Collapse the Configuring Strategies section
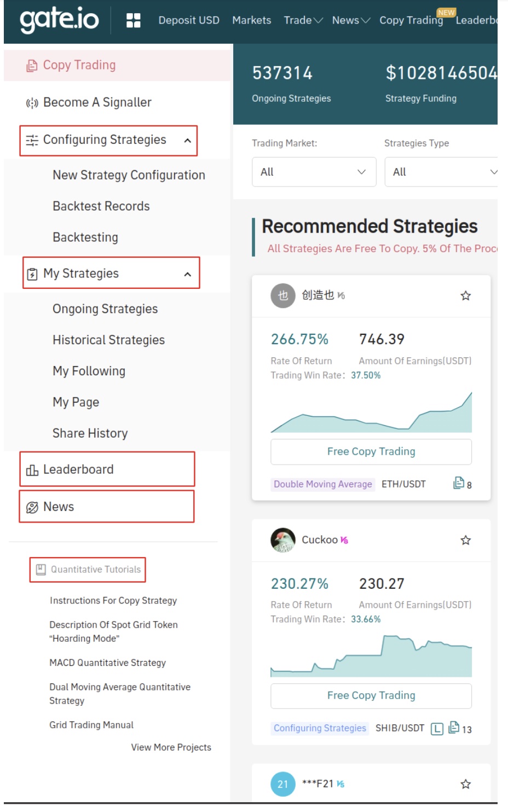Viewport: 508px width, 812px height. [187, 141]
